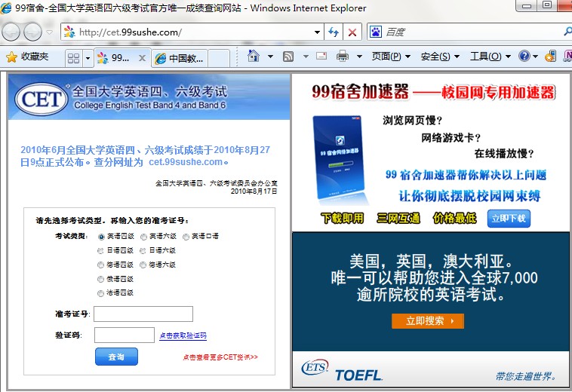Expand the Home button dropdown arrow
The image size is (572, 392).
270,57
